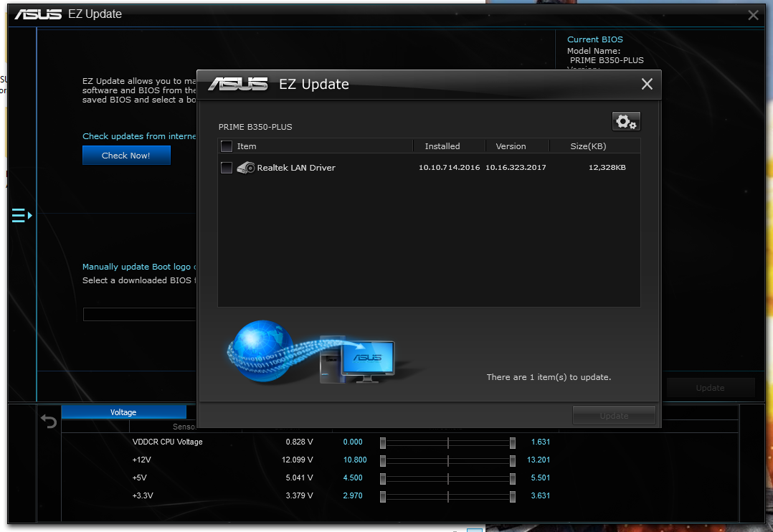The height and width of the screenshot is (532, 773).
Task: Click BIOS file path input field
Action: pyautogui.click(x=140, y=314)
